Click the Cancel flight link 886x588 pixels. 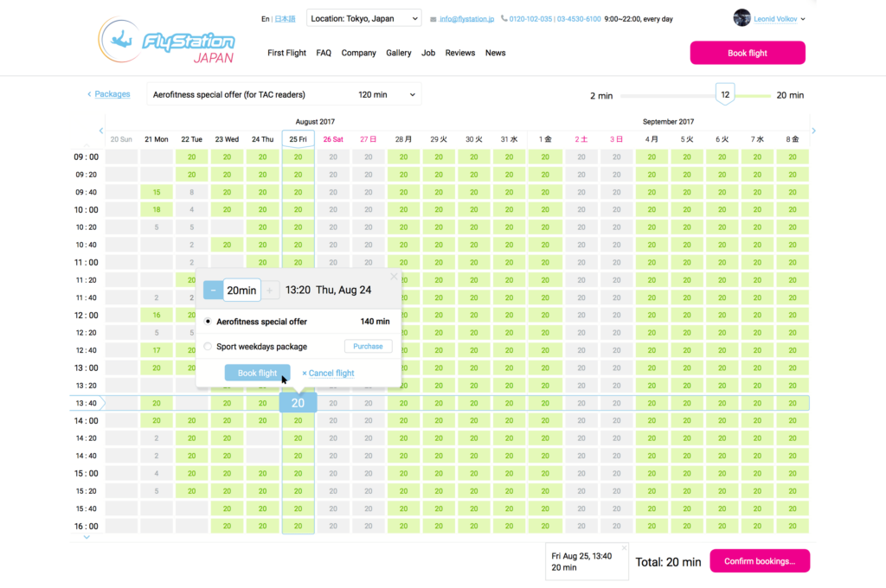pyautogui.click(x=329, y=374)
